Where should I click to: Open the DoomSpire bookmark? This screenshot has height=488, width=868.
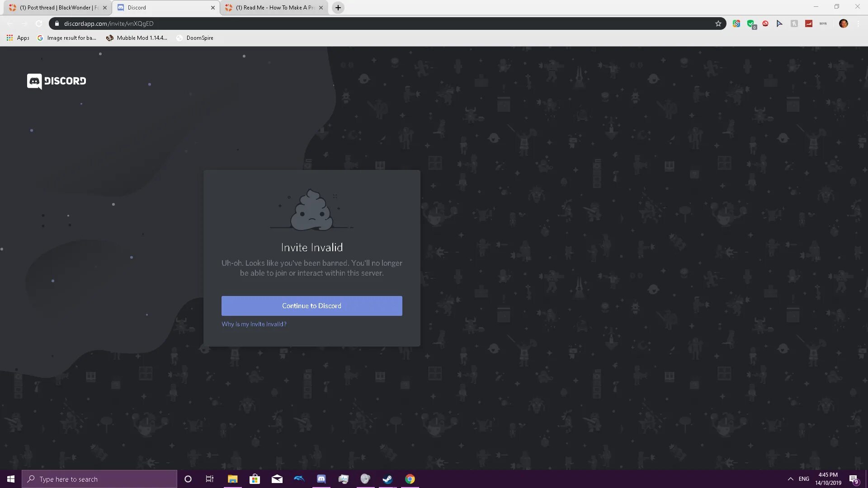coord(200,38)
